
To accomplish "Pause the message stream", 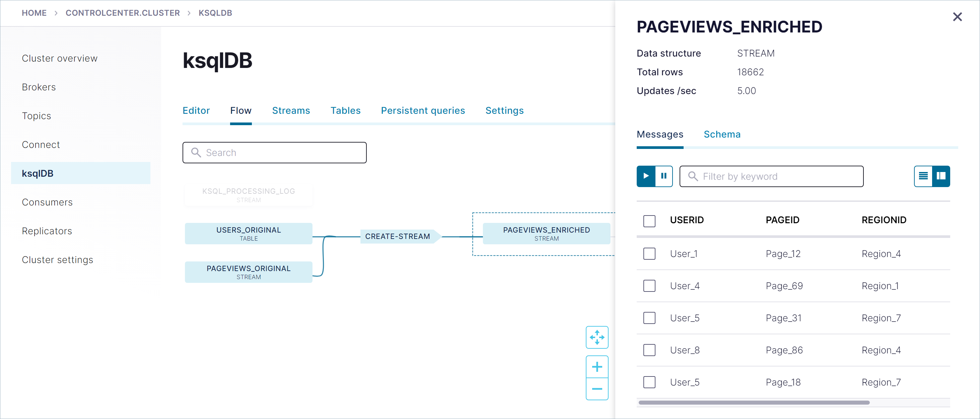I will [x=664, y=176].
